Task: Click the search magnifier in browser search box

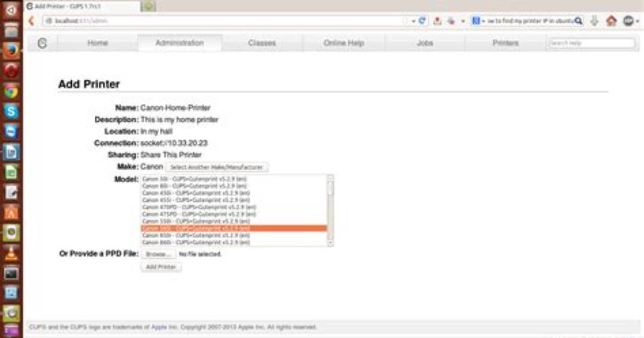Action: pos(578,21)
